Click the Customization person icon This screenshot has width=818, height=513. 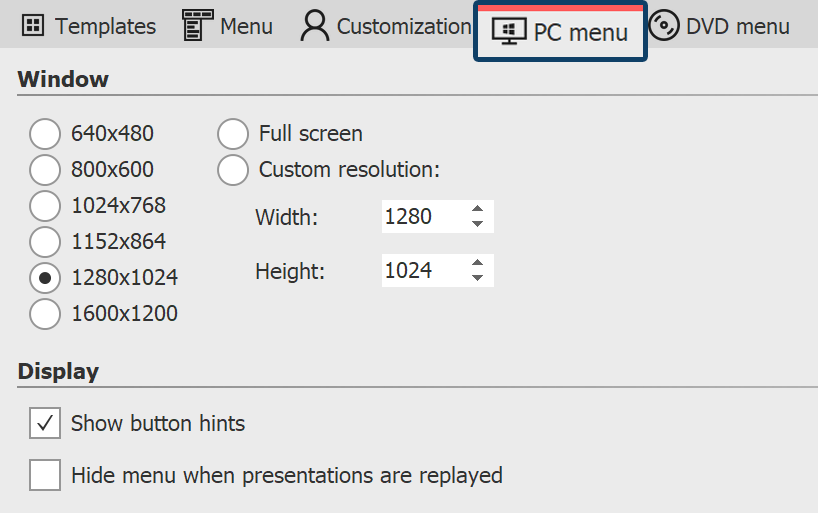click(314, 26)
